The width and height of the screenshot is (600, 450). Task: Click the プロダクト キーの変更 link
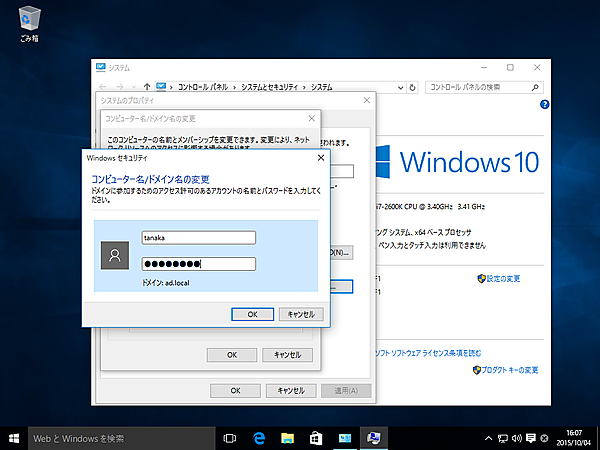point(508,370)
